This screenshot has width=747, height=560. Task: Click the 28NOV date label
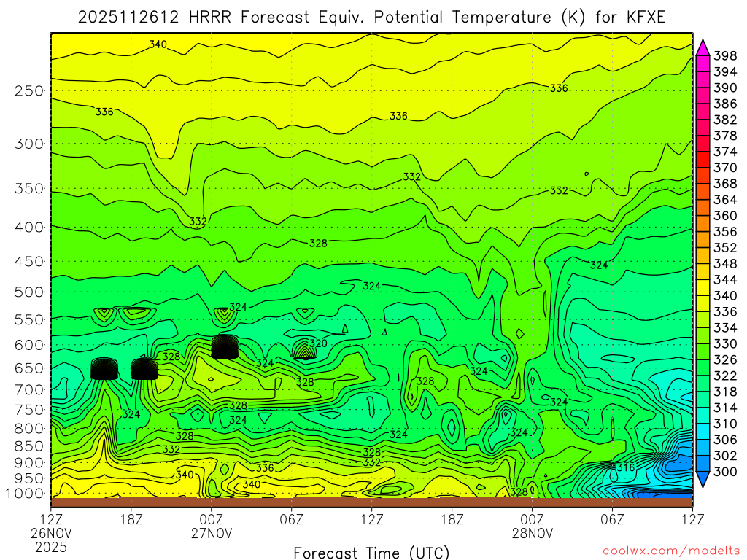(x=533, y=533)
